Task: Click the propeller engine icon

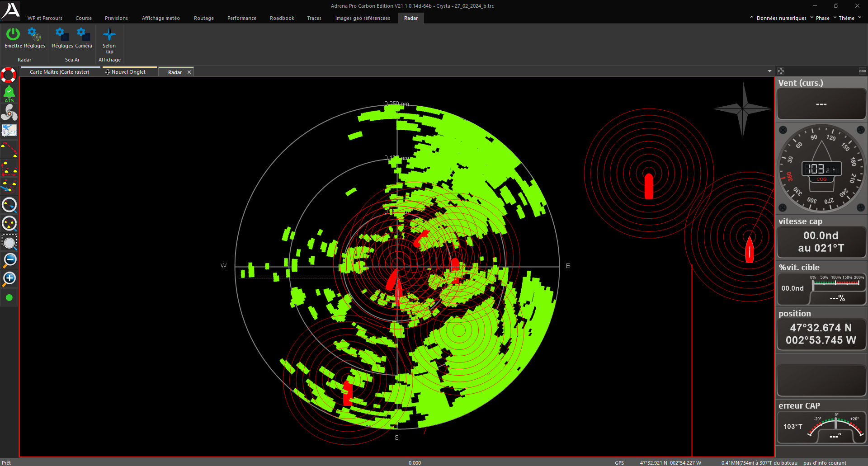Action: tap(9, 112)
